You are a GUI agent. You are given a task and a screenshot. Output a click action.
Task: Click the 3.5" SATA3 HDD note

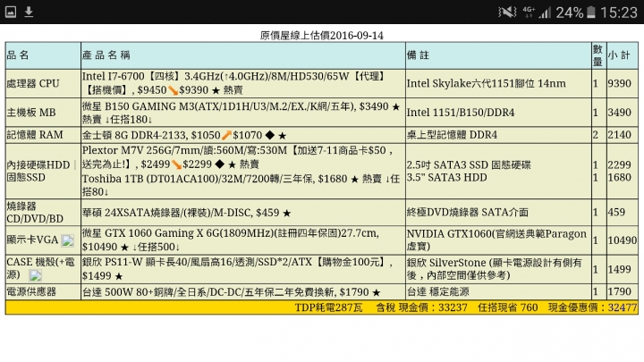click(x=447, y=177)
